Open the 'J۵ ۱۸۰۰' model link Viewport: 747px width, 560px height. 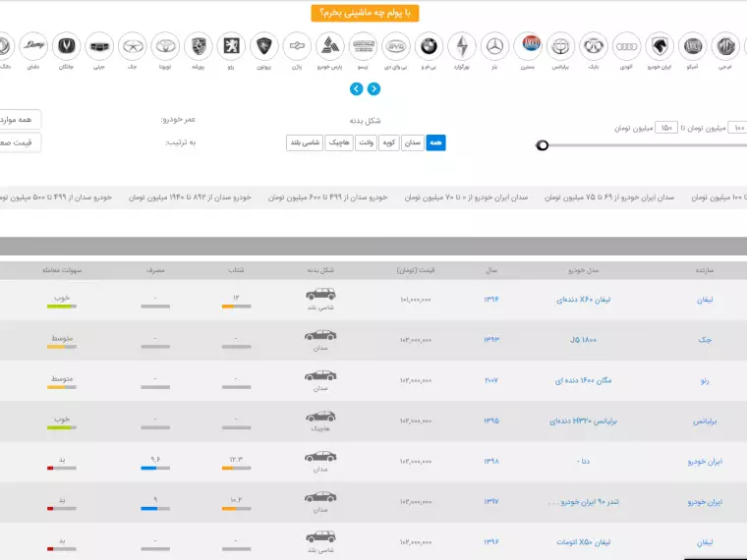tap(583, 340)
